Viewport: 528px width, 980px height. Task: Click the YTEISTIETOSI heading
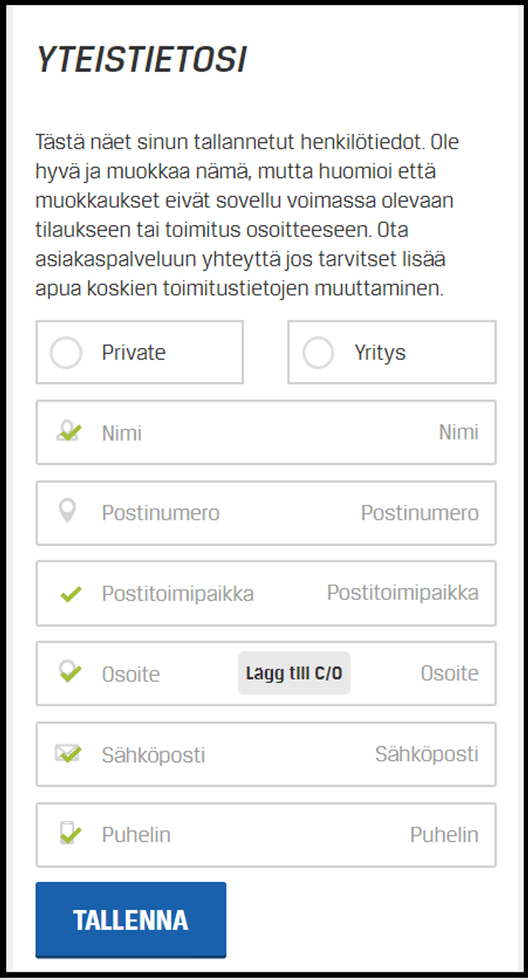[x=141, y=61]
